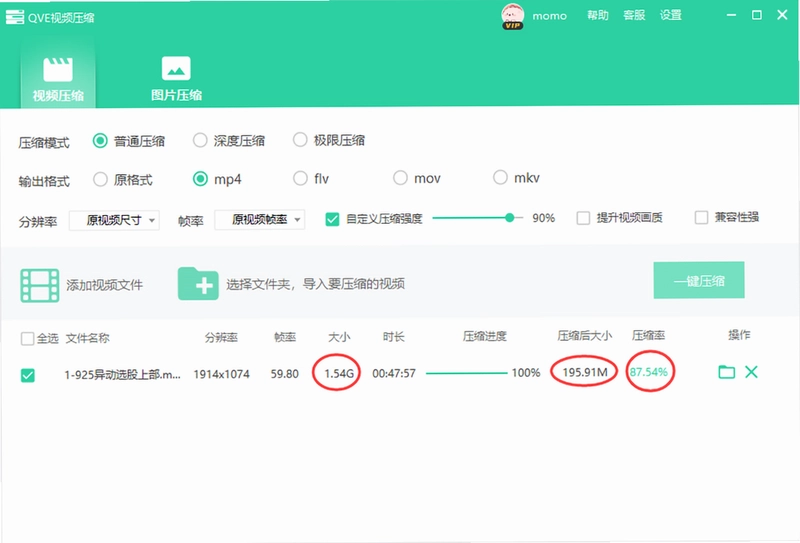Click the 压缩进度 column header

(485, 336)
